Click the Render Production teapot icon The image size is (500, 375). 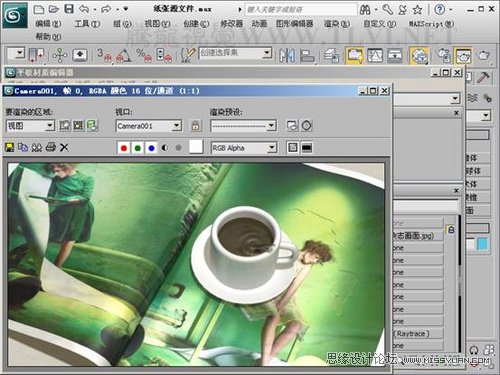point(484,55)
